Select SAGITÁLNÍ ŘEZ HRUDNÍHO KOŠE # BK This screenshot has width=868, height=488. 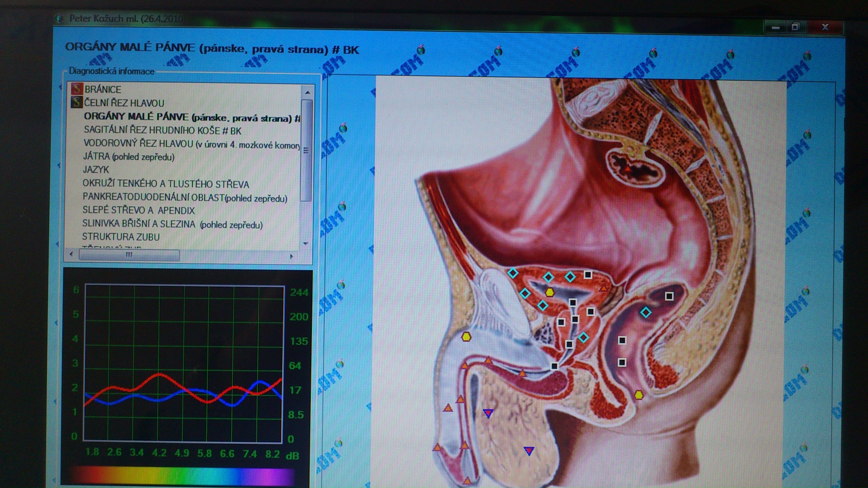tap(163, 130)
